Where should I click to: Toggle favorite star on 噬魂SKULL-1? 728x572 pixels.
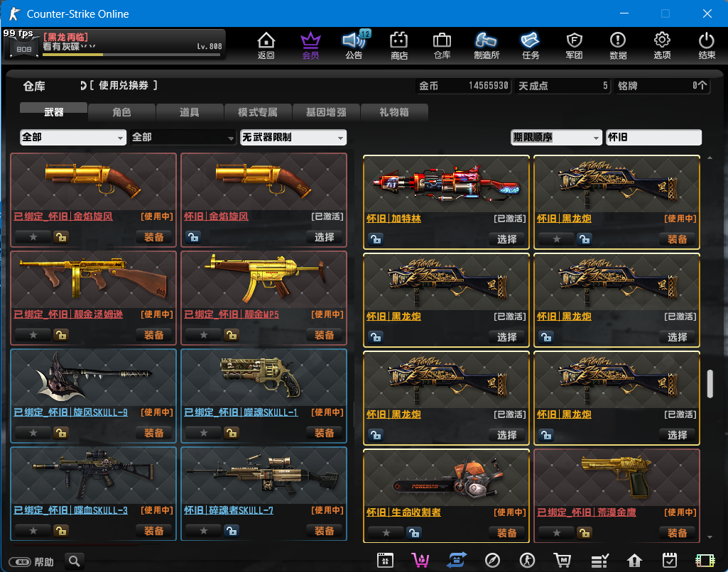203,433
